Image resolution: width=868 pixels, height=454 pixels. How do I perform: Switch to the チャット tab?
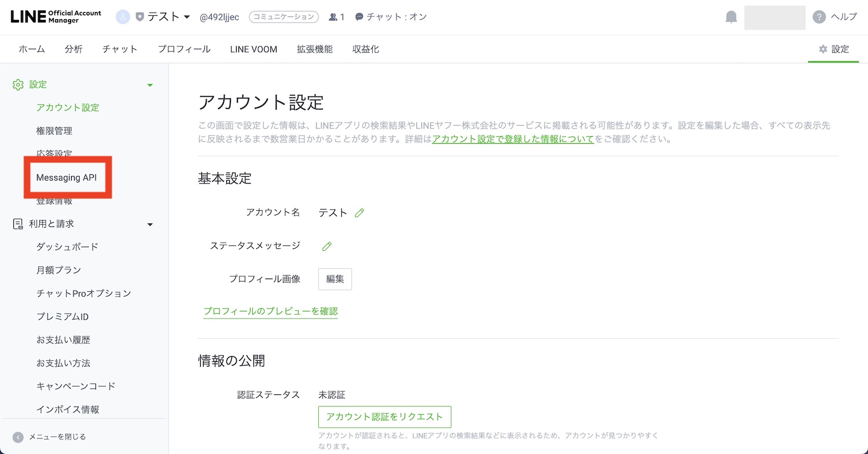tap(120, 49)
